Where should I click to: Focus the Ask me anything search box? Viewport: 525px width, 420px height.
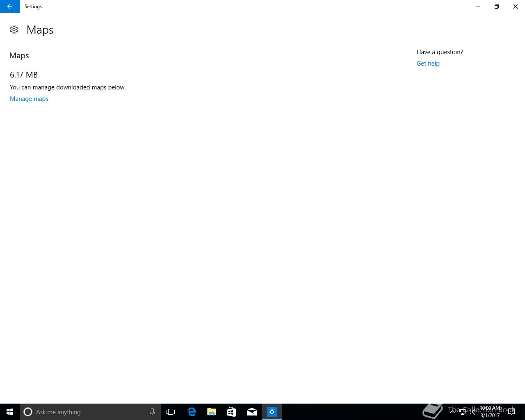pyautogui.click(x=90, y=412)
